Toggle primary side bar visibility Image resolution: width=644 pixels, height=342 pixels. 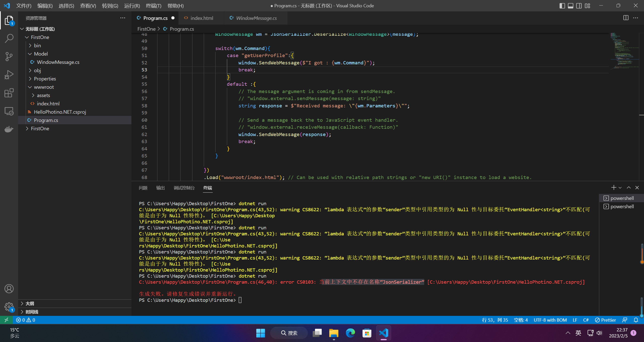click(562, 6)
